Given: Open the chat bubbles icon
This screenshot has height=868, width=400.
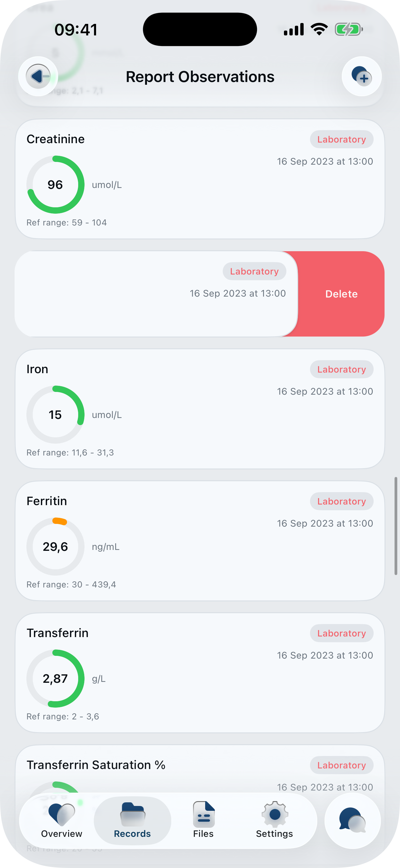Looking at the screenshot, I should 352,820.
